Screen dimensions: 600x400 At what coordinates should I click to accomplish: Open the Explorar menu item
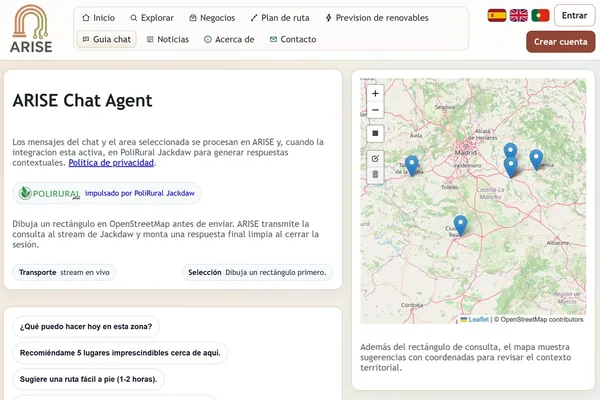152,18
